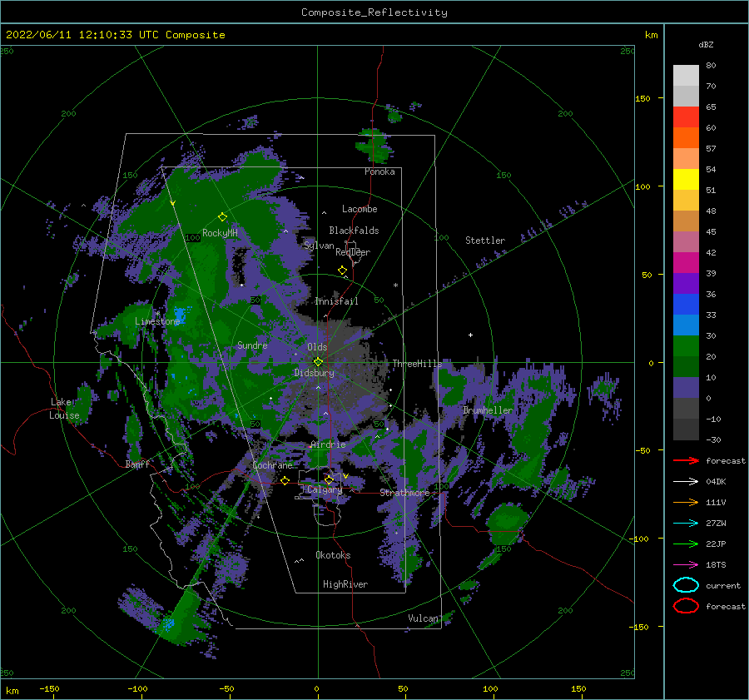Screen dimensions: 749x700
Task: Click the yellow diamond marker near Cochrane
Action: [285, 481]
